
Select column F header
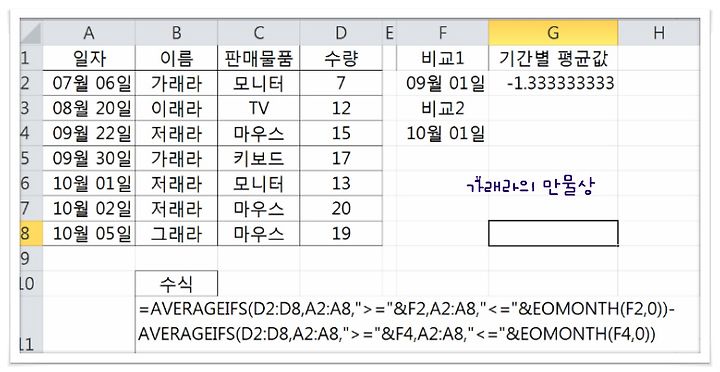pos(443,33)
